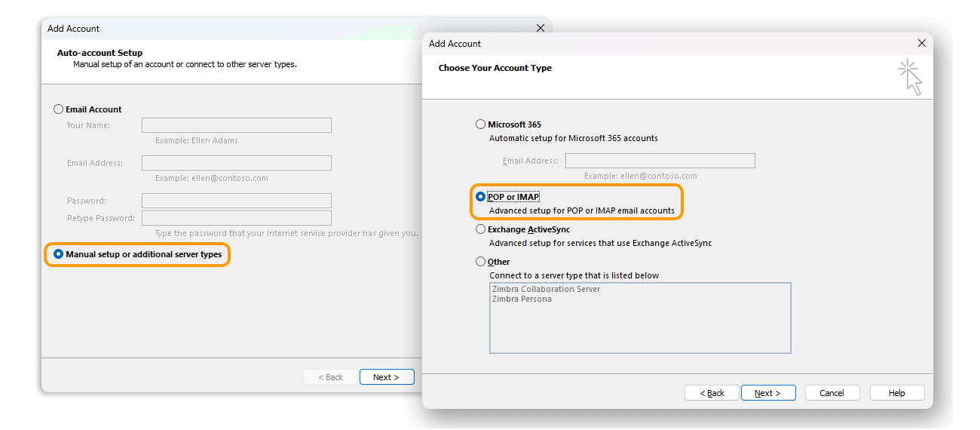
Task: Click the Microsoft 365 Email Address field
Action: (660, 161)
